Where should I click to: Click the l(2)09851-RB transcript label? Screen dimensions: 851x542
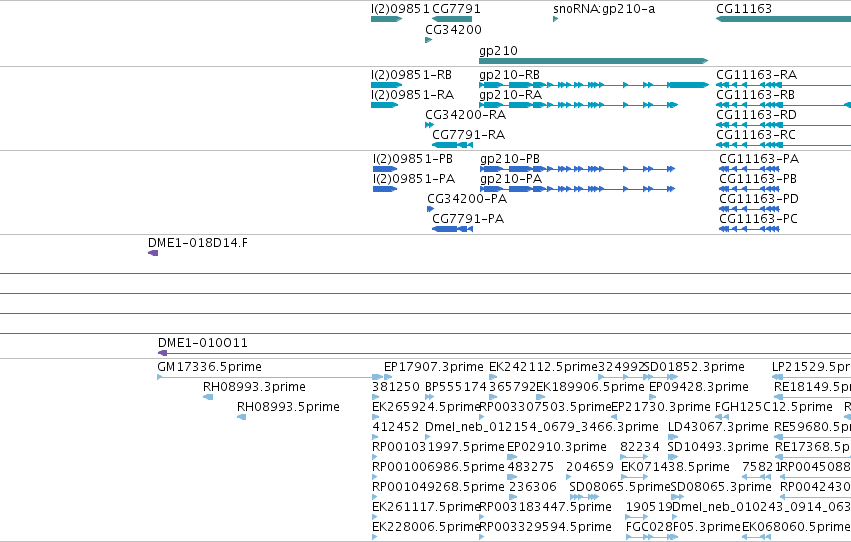pyautogui.click(x=411, y=75)
